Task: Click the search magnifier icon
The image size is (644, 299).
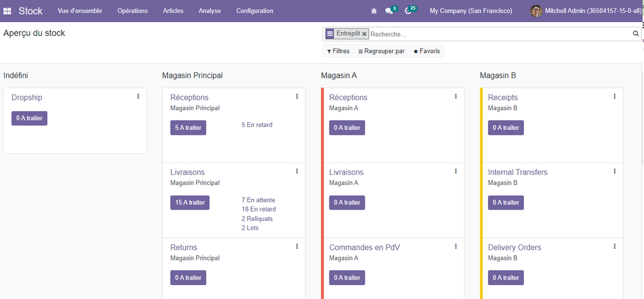Action: click(x=635, y=34)
